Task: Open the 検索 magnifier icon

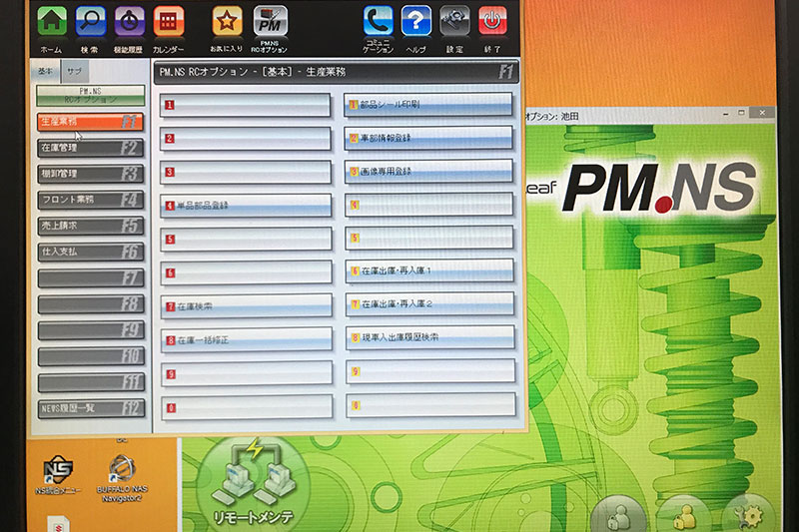Action: click(90, 21)
